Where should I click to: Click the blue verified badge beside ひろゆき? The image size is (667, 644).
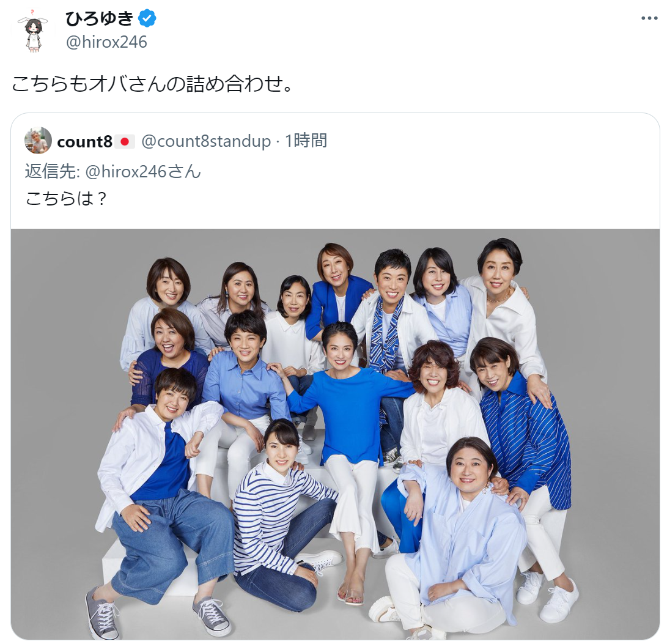147,18
